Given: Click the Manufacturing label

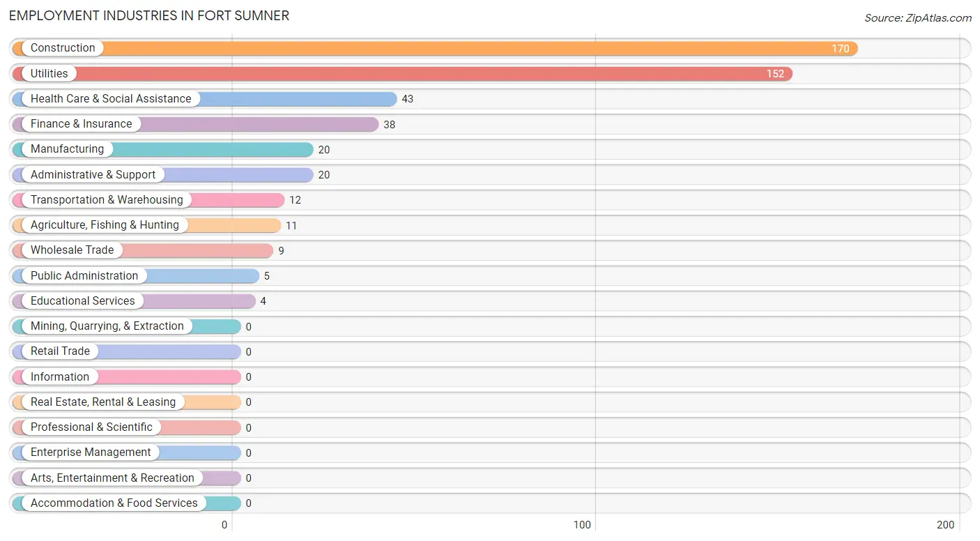Looking at the screenshot, I should pyautogui.click(x=67, y=148).
